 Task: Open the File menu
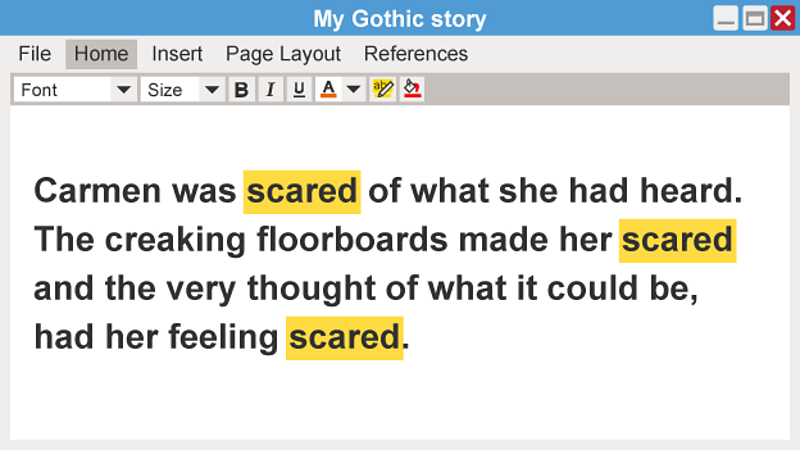point(35,54)
